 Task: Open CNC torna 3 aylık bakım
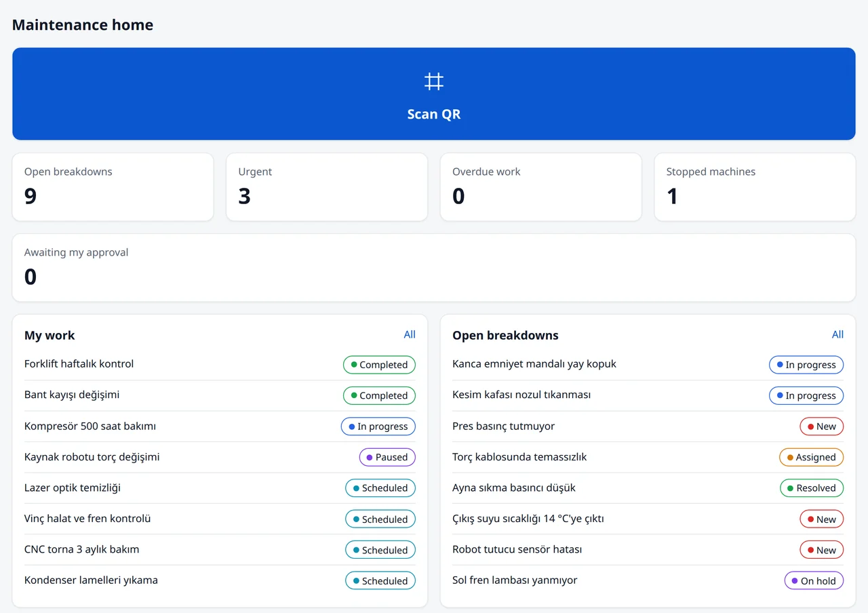pyautogui.click(x=220, y=549)
